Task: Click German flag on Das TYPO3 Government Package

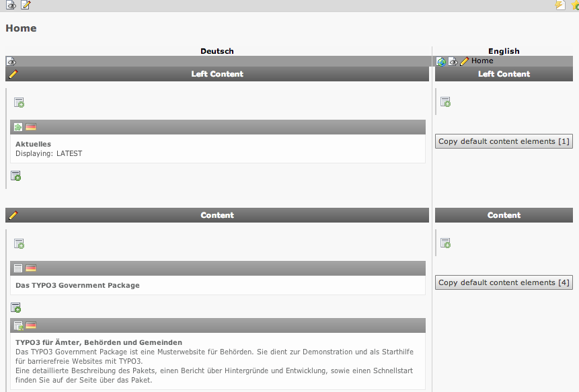Action: coord(31,268)
